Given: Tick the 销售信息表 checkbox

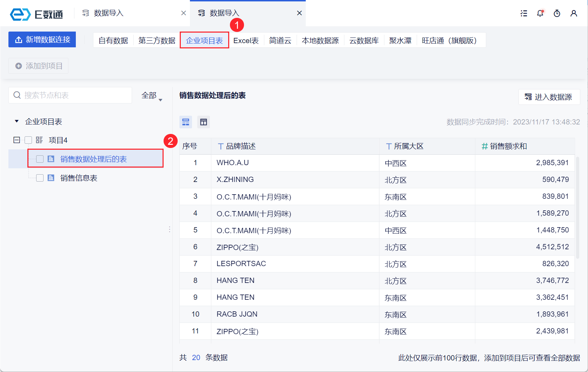Looking at the screenshot, I should (x=40, y=178).
